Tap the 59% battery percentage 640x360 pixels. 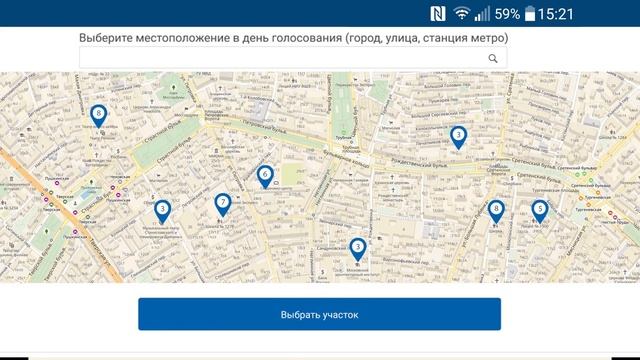tap(507, 14)
